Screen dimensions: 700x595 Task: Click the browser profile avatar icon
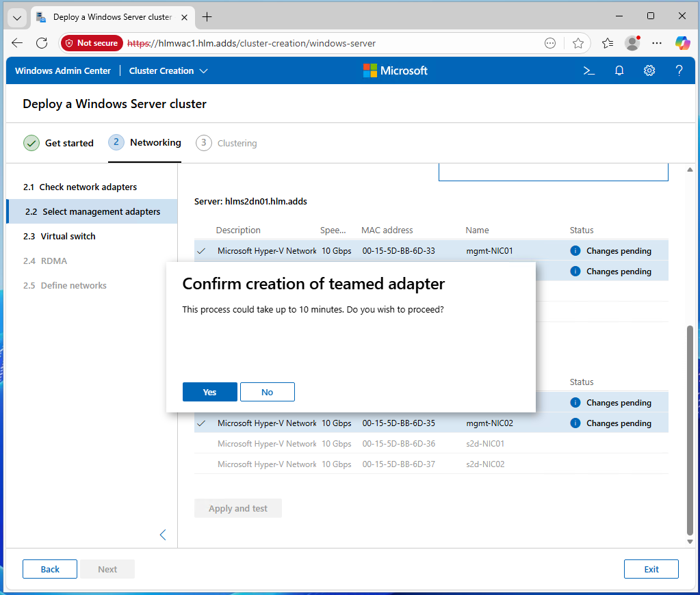click(x=632, y=43)
